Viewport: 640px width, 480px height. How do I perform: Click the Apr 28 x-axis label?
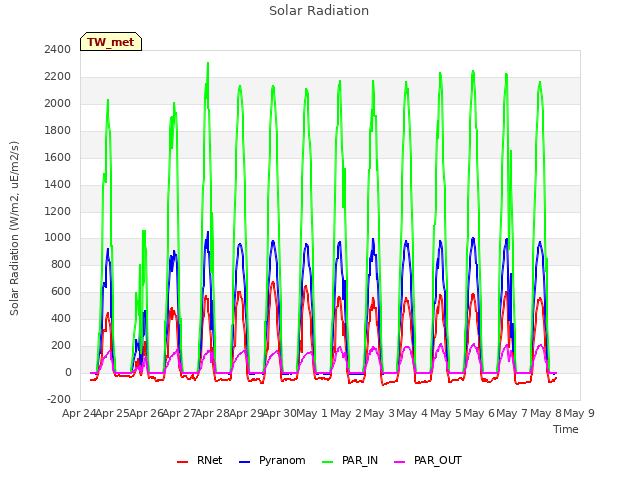[x=212, y=413]
